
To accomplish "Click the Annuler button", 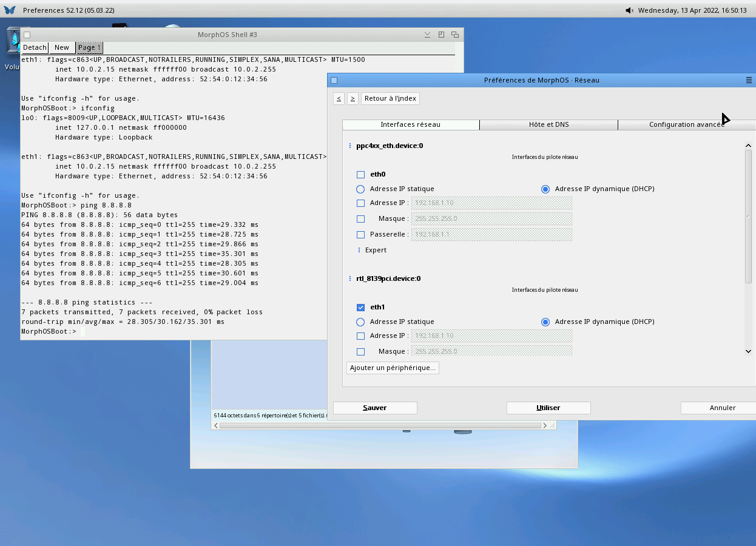I will [718, 408].
